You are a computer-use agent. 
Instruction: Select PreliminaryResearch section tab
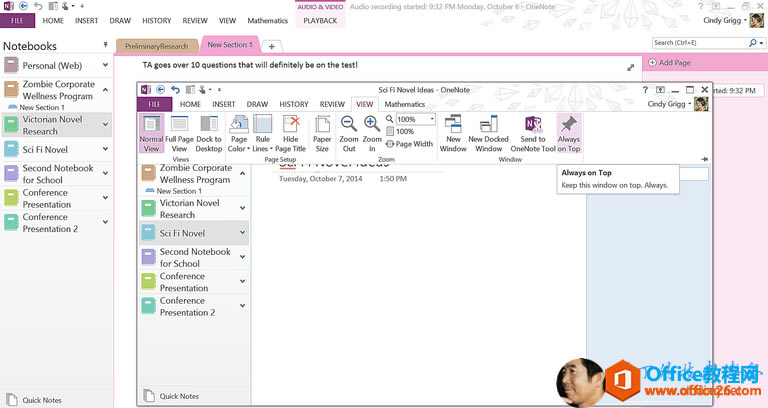[156, 46]
